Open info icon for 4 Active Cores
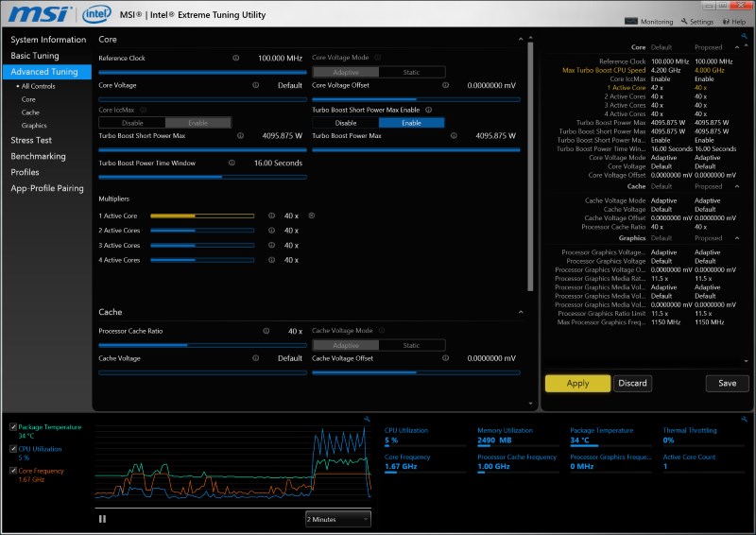 [271, 260]
